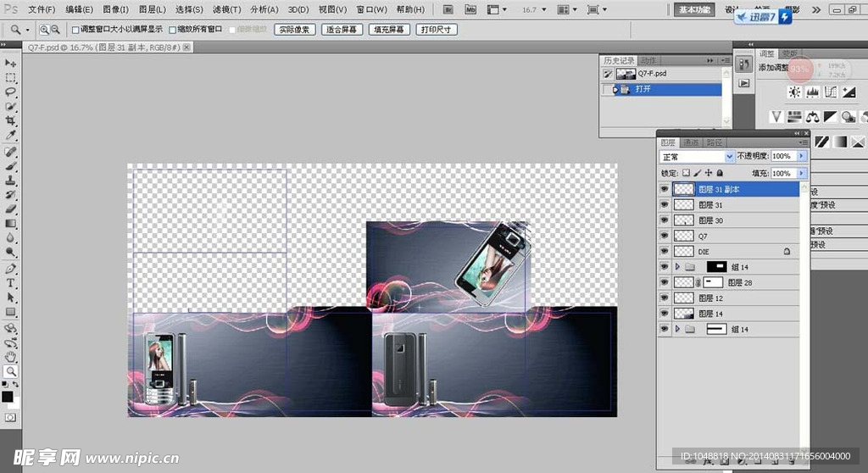868x473 pixels.
Task: Click the 适合屏幕 button
Action: click(342, 29)
